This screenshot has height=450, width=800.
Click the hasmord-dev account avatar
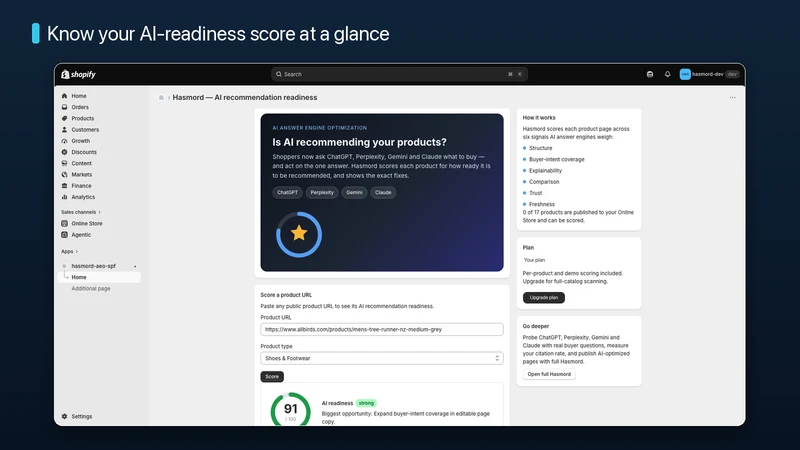(x=685, y=74)
